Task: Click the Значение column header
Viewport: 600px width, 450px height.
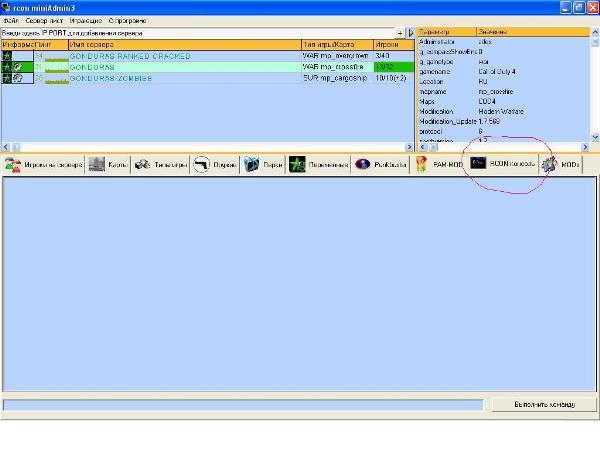Action: coord(533,32)
